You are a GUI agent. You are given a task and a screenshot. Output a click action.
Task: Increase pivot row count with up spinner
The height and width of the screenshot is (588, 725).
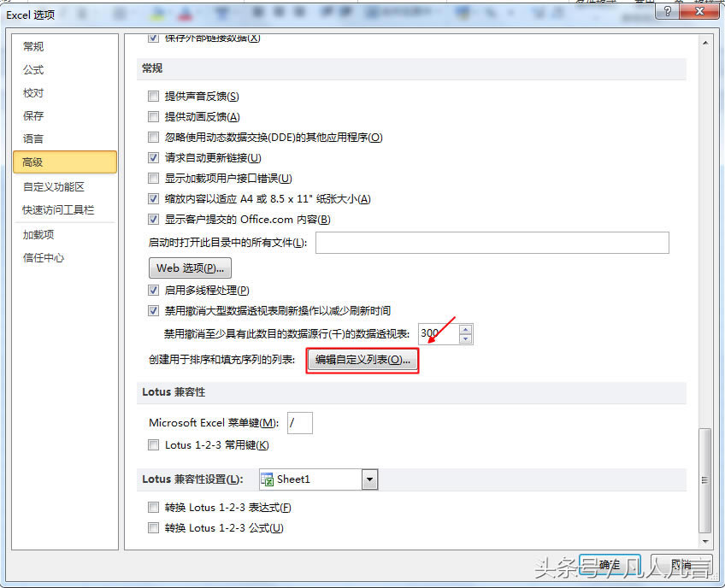(x=466, y=329)
